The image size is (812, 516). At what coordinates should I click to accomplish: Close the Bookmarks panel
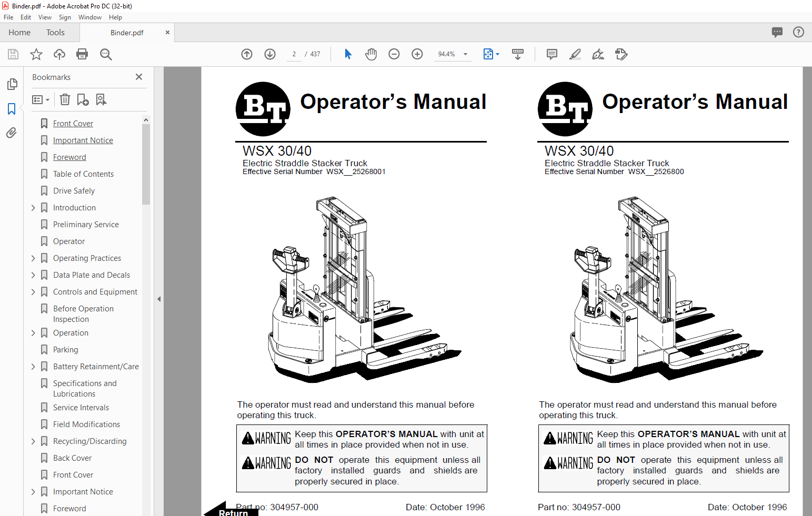(139, 77)
